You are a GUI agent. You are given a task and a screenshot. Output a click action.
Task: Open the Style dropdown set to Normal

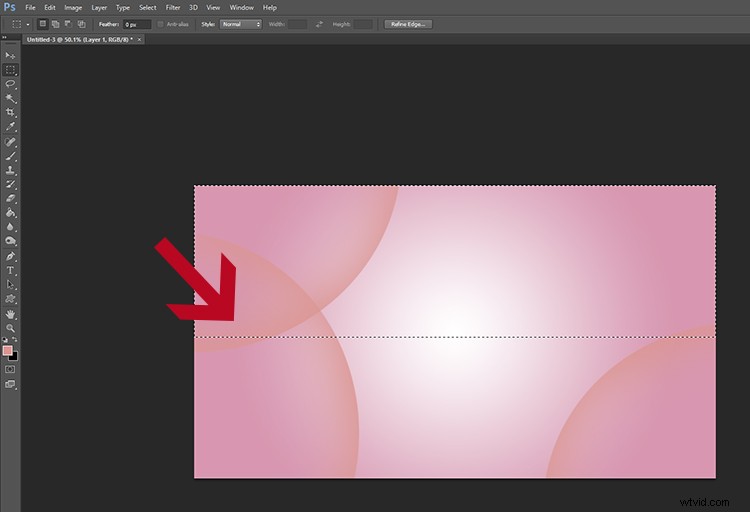(241, 24)
